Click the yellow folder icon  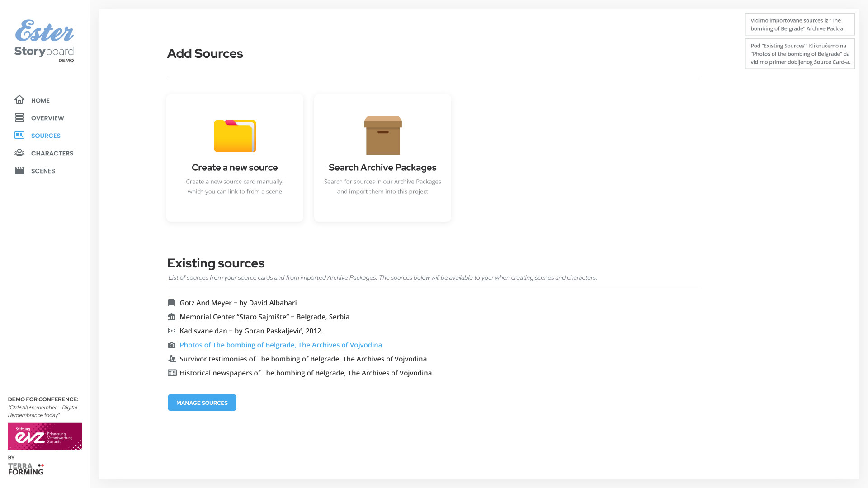point(235,136)
